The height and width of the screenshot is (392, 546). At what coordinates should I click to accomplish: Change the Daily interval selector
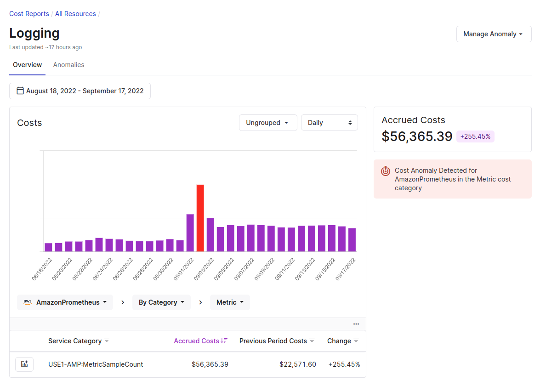pyautogui.click(x=330, y=123)
